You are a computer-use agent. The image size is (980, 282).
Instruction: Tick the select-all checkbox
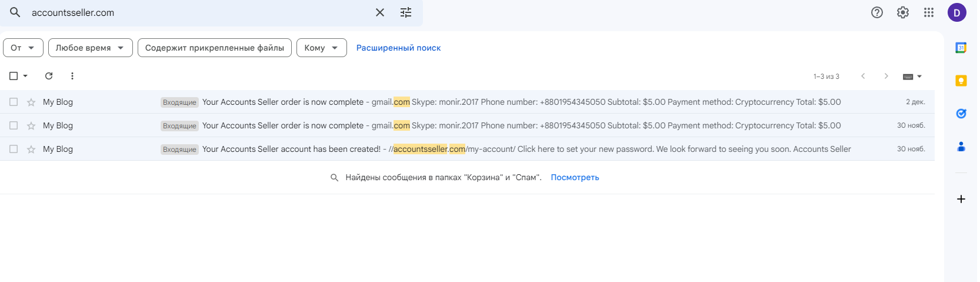click(x=14, y=76)
